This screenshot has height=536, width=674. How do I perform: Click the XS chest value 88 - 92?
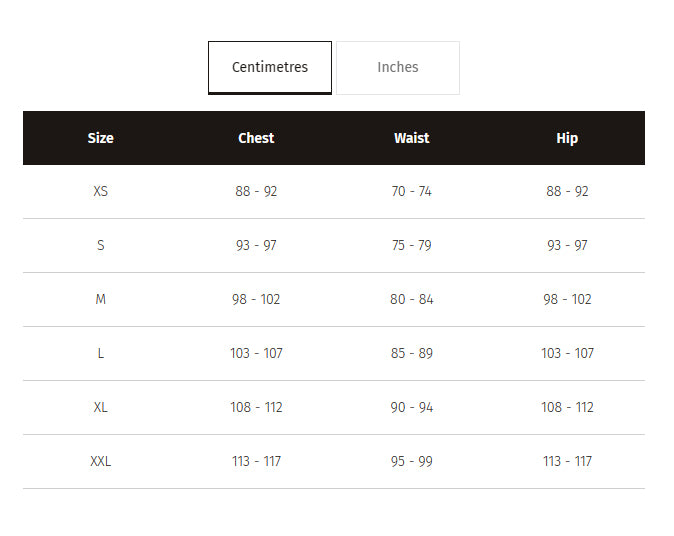(256, 191)
